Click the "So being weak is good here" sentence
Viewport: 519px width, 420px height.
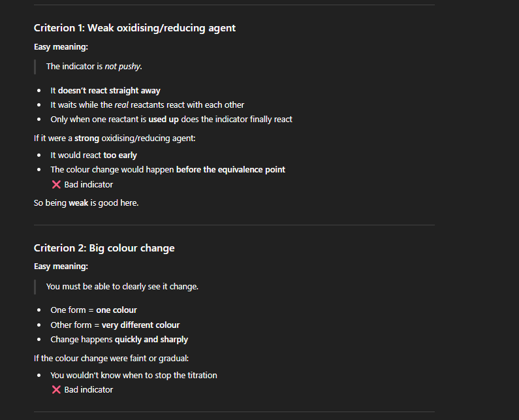coord(86,203)
